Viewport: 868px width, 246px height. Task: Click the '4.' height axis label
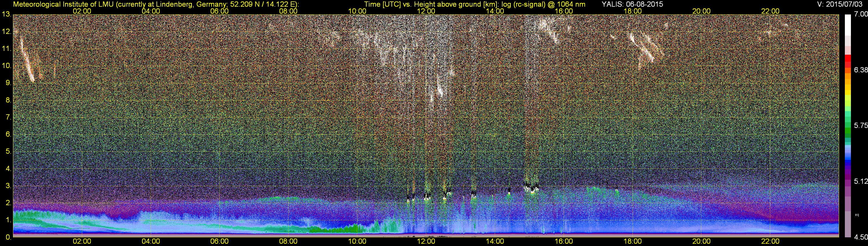pyautogui.click(x=8, y=168)
